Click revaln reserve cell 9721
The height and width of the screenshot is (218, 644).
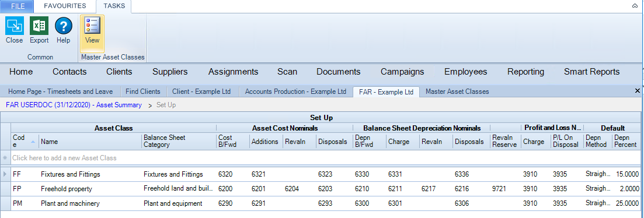505,189
